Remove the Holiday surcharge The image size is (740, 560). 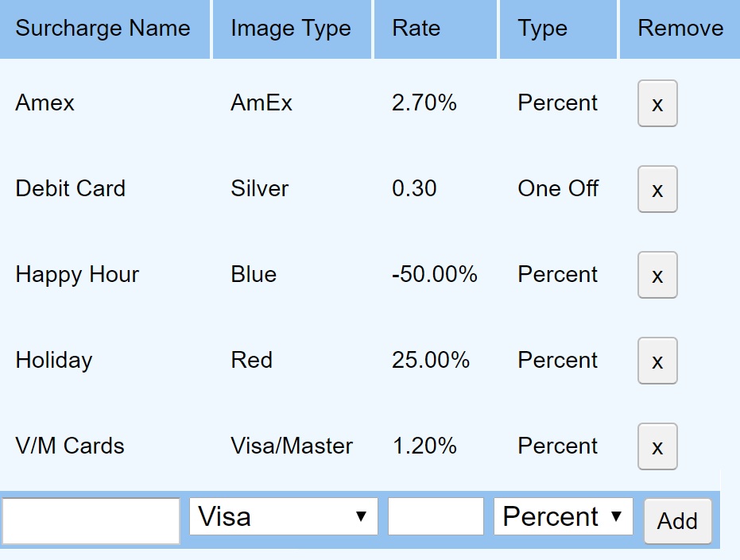(657, 361)
